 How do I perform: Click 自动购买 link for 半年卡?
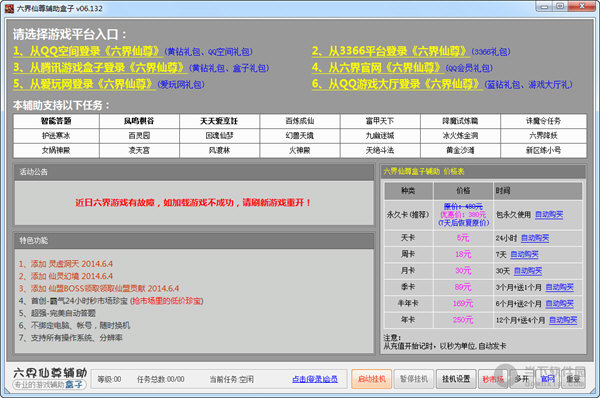559,304
